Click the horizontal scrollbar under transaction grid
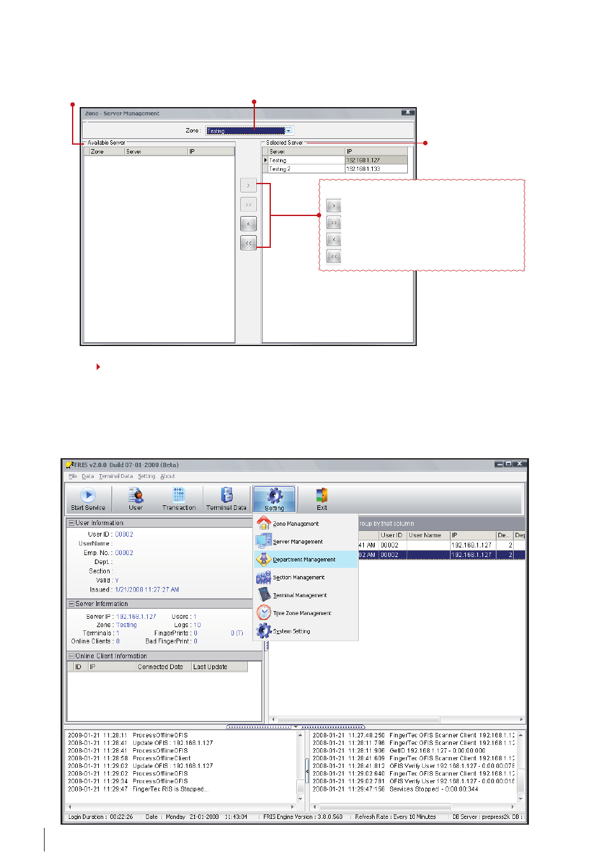This screenshot has height=868, width=608. click(397, 720)
